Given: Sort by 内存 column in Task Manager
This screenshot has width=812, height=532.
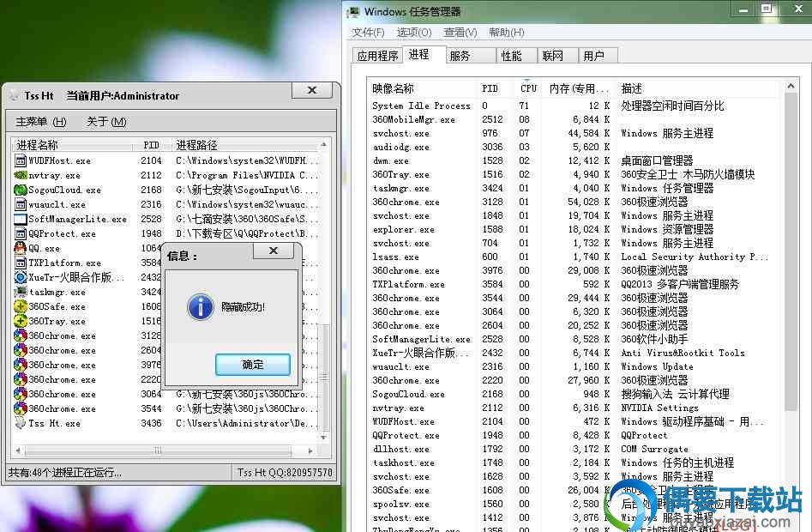Looking at the screenshot, I should tap(578, 88).
